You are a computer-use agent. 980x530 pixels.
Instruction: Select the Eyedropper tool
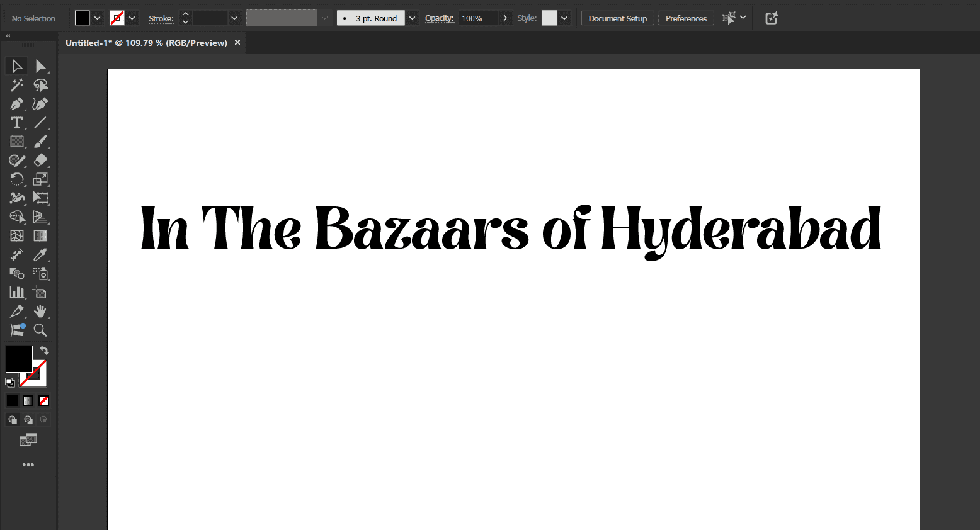click(41, 255)
